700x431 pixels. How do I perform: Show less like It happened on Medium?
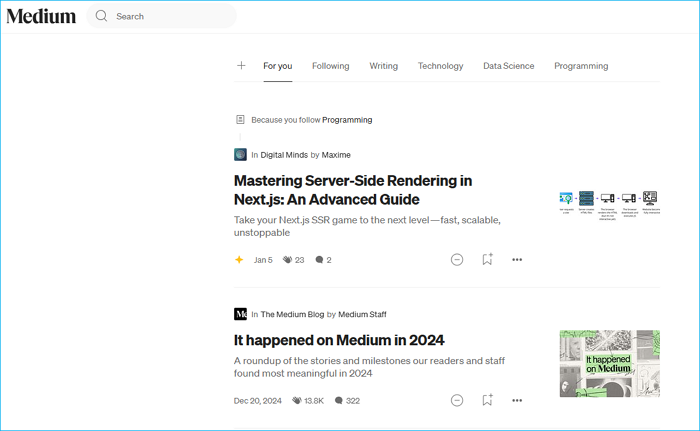(457, 400)
